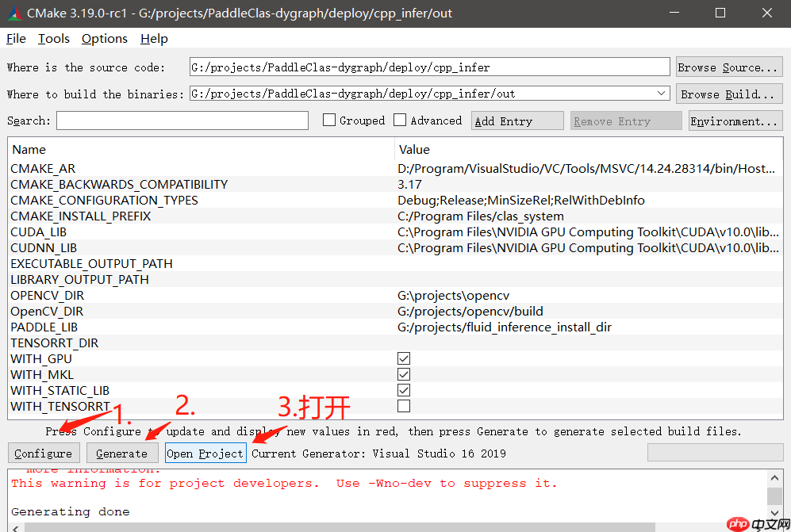The height and width of the screenshot is (532, 791).
Task: Uncheck the WITH_STATIC_LIB option
Action: (x=404, y=390)
